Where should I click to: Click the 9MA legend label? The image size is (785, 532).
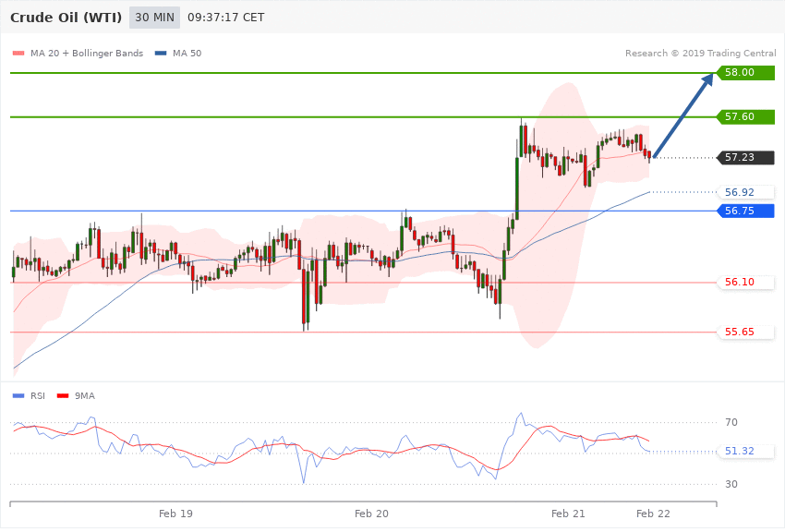coord(85,396)
